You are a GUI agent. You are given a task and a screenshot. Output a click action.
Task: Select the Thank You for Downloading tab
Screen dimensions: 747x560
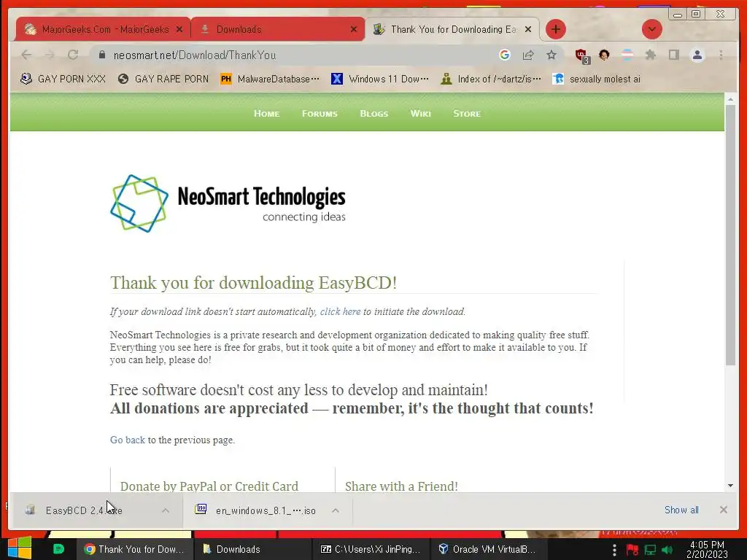click(452, 29)
